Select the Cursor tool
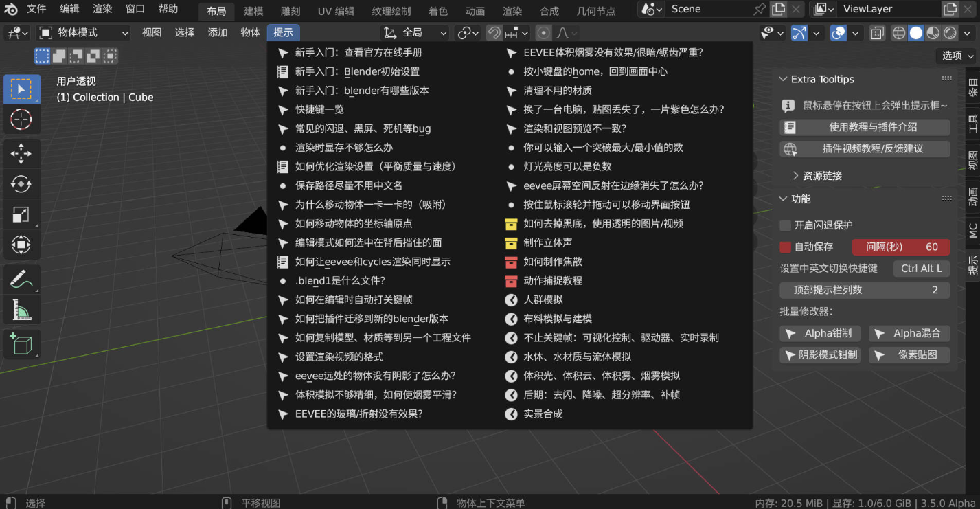This screenshot has height=509, width=980. click(21, 119)
